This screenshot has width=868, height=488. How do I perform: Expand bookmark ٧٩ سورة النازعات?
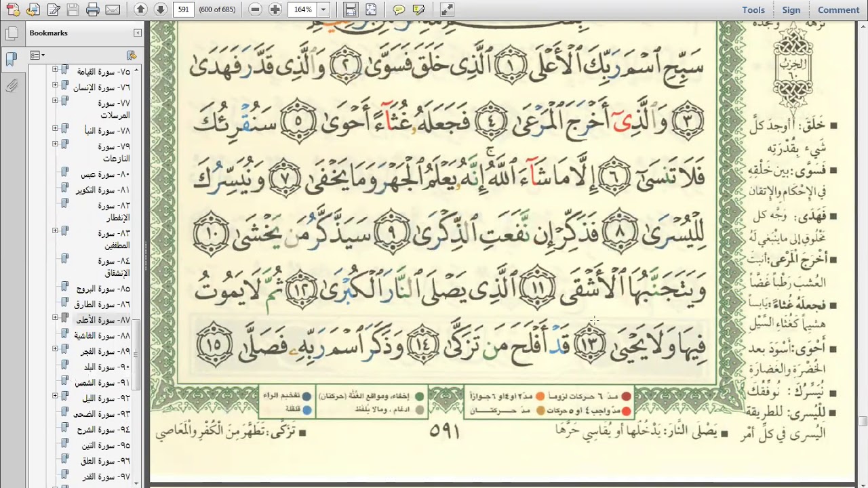coord(55,144)
